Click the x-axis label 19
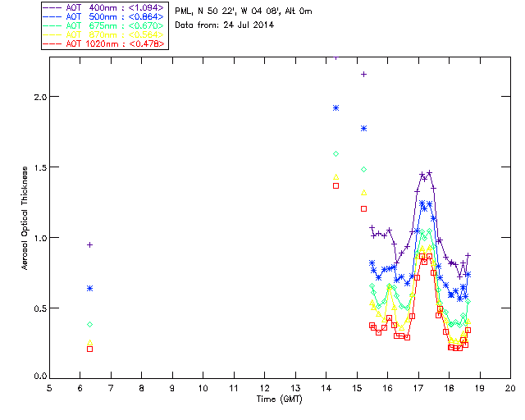Image resolution: width=525 pixels, height=420 pixels. 480,388
